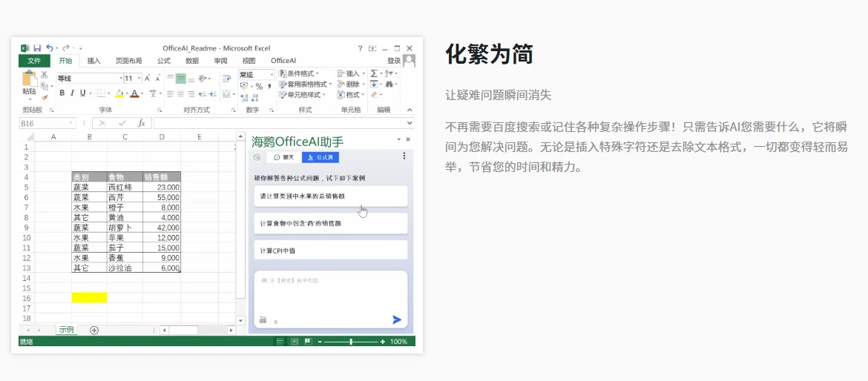The width and height of the screenshot is (868, 381).
Task: Click suggestion 请计算类别中水果的总销售额
Action: pos(330,196)
